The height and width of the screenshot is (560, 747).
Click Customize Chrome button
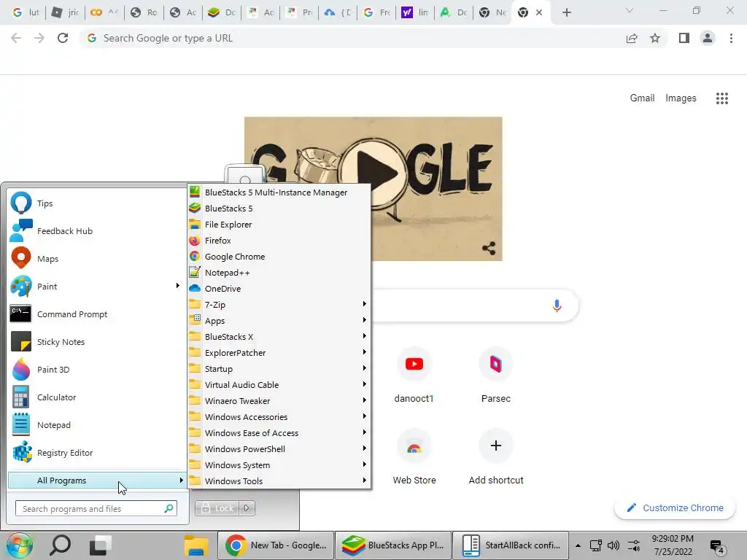(675, 508)
